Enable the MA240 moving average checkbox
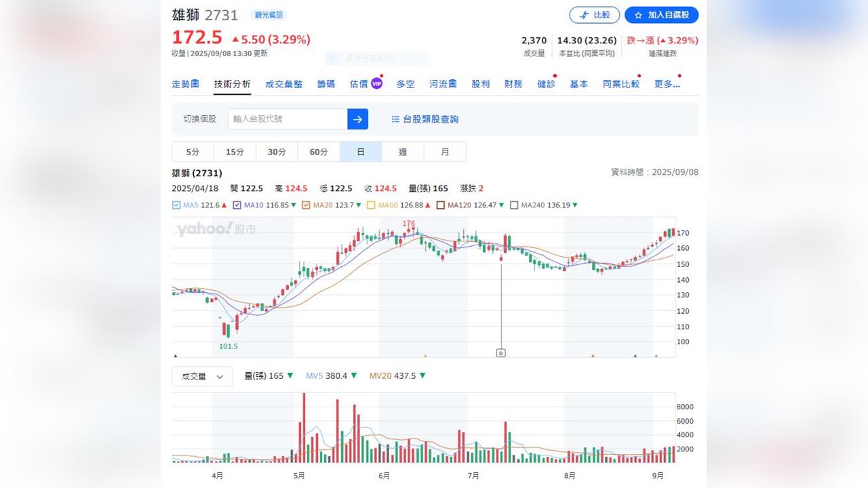This screenshot has height=488, width=868. pyautogui.click(x=514, y=205)
